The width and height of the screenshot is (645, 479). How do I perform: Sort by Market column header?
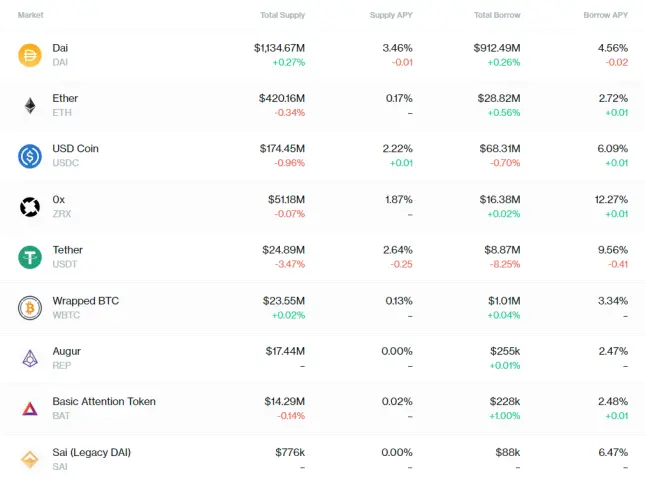pyautogui.click(x=30, y=15)
